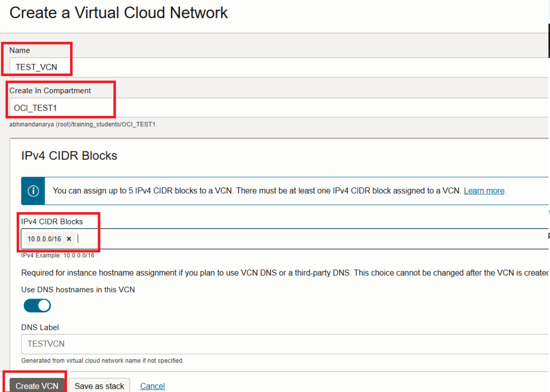
Task: Open the Create In Compartment dropdown
Action: coord(269,108)
